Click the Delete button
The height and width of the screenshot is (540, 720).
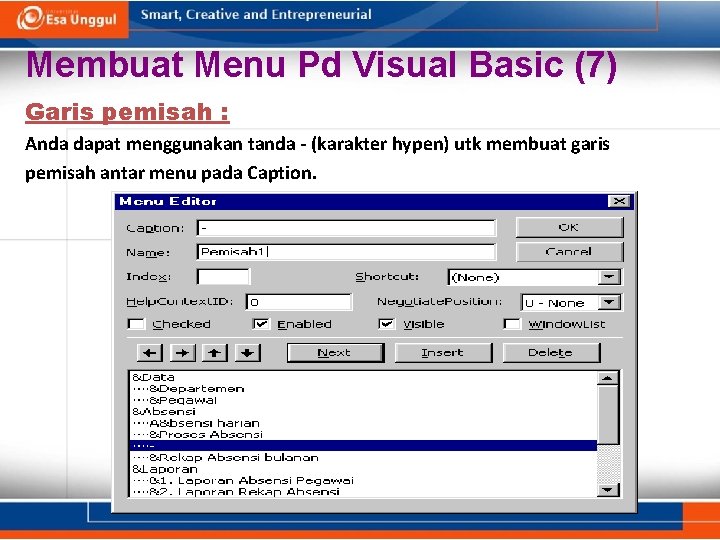pos(551,353)
